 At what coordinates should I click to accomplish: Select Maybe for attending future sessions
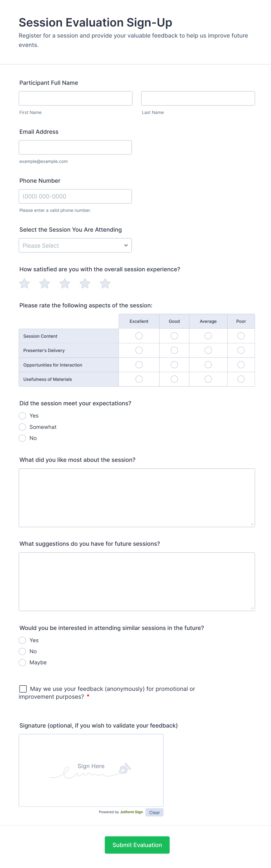point(23,662)
